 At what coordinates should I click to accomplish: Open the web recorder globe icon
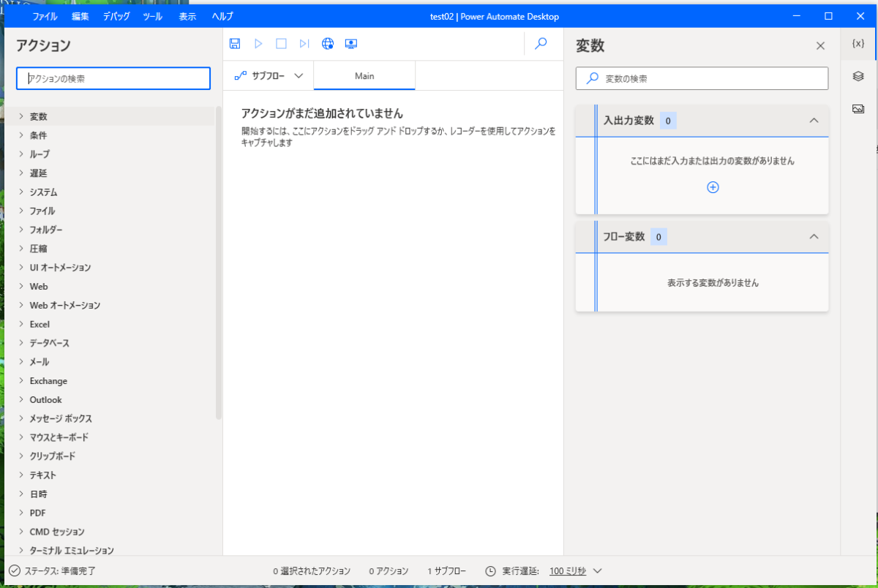click(328, 44)
